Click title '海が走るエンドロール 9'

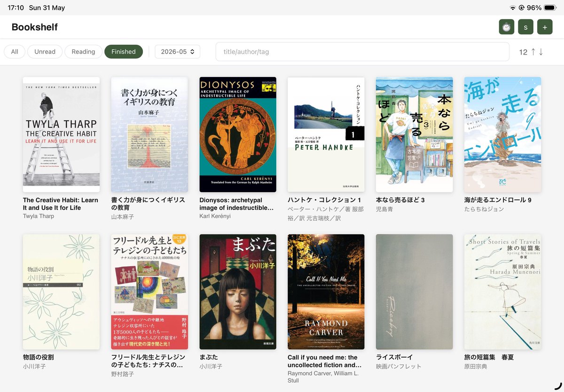[x=498, y=200]
